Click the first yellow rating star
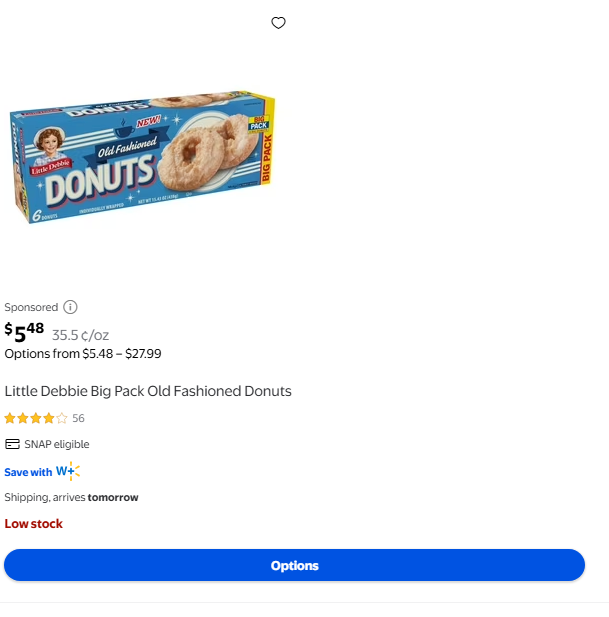Image resolution: width=609 pixels, height=617 pixels. (10, 418)
